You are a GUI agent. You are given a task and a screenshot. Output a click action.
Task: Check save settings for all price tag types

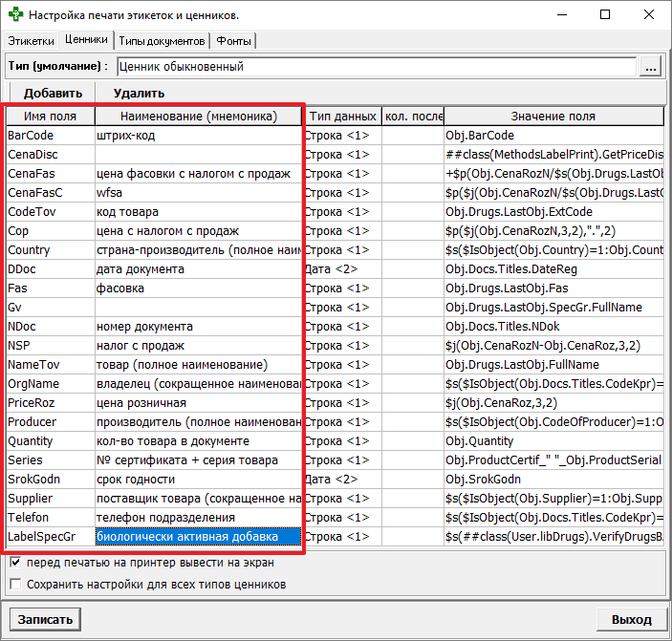click(14, 584)
